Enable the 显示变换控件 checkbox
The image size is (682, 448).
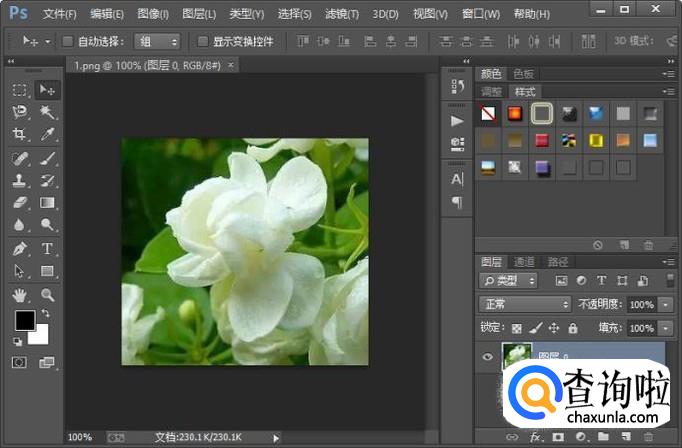[x=203, y=42]
